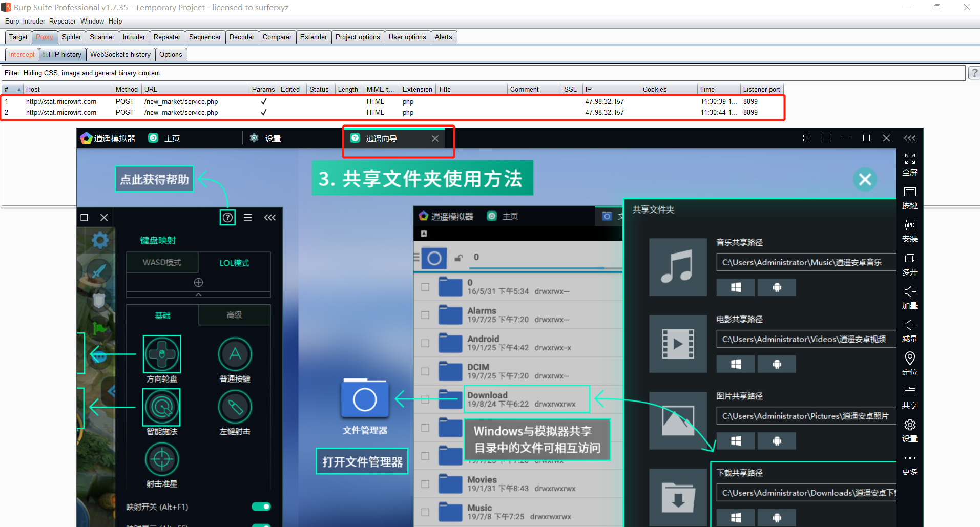Open the APK install tool
The width and height of the screenshot is (980, 527).
pos(909,226)
